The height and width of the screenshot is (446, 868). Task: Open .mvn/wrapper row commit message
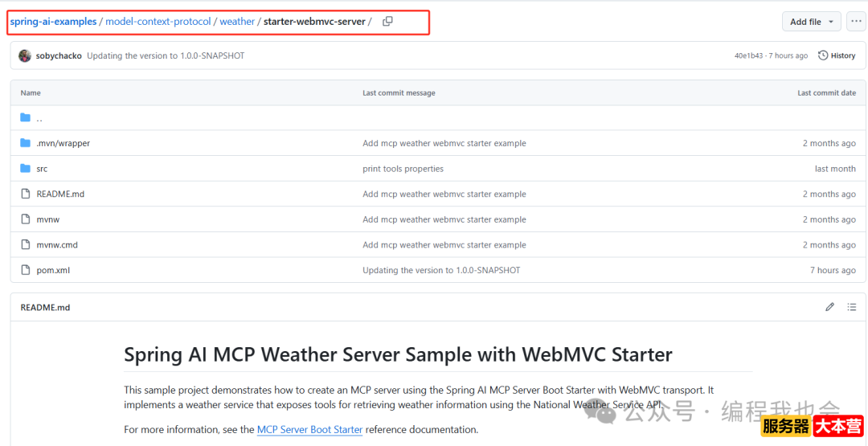444,143
